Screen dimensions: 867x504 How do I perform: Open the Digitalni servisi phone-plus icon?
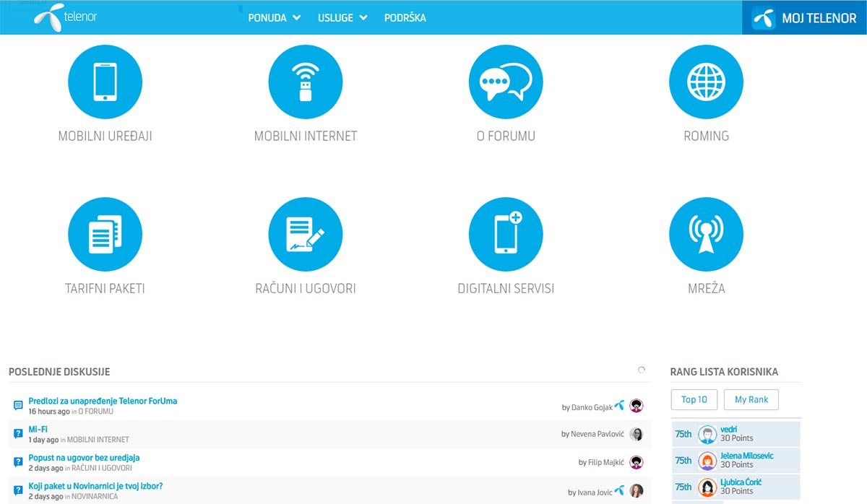506,235
